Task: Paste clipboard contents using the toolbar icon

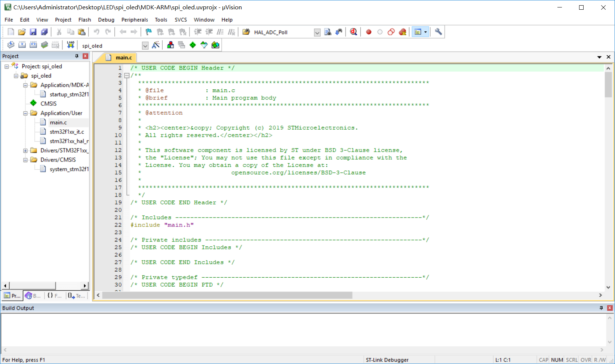Action: (82, 32)
